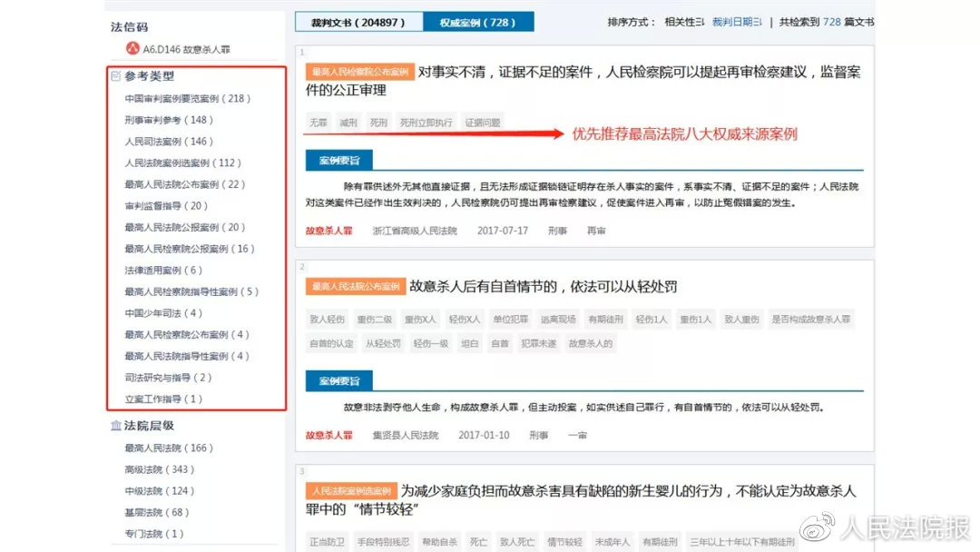Click the 案例要旨 ribbon on the second case
The width and height of the screenshot is (980, 552).
338,381
